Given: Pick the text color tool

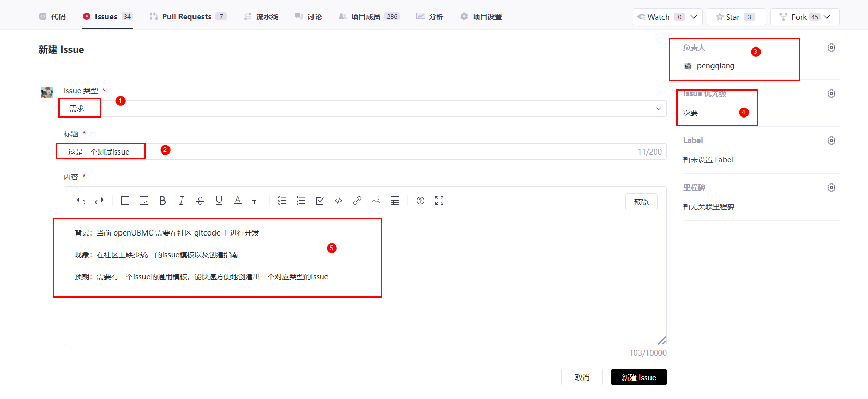Looking at the screenshot, I should (x=238, y=201).
